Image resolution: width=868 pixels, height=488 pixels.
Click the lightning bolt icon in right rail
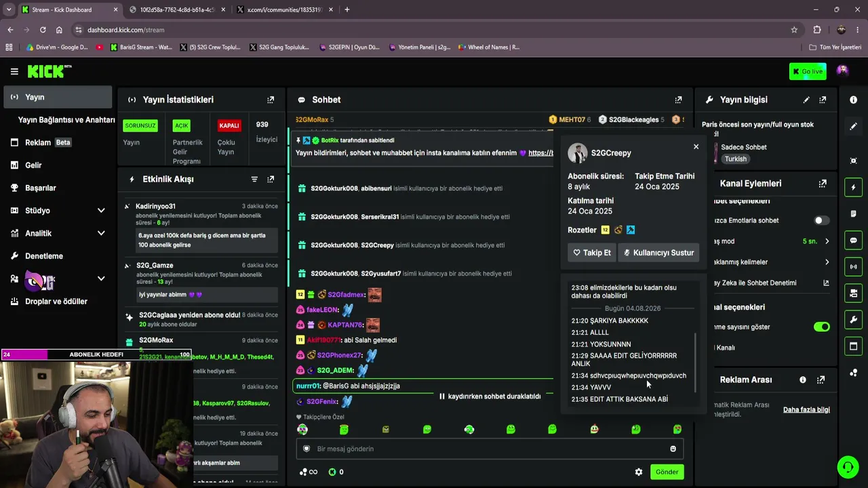(x=853, y=187)
